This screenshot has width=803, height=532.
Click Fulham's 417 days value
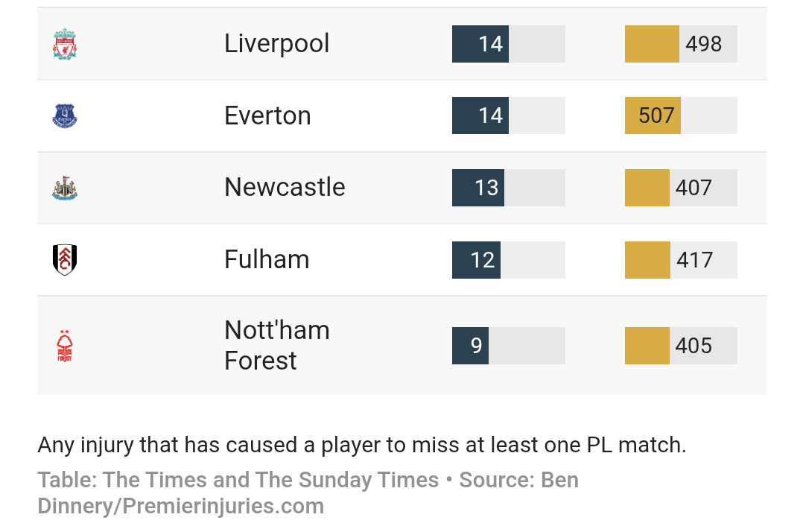(694, 260)
